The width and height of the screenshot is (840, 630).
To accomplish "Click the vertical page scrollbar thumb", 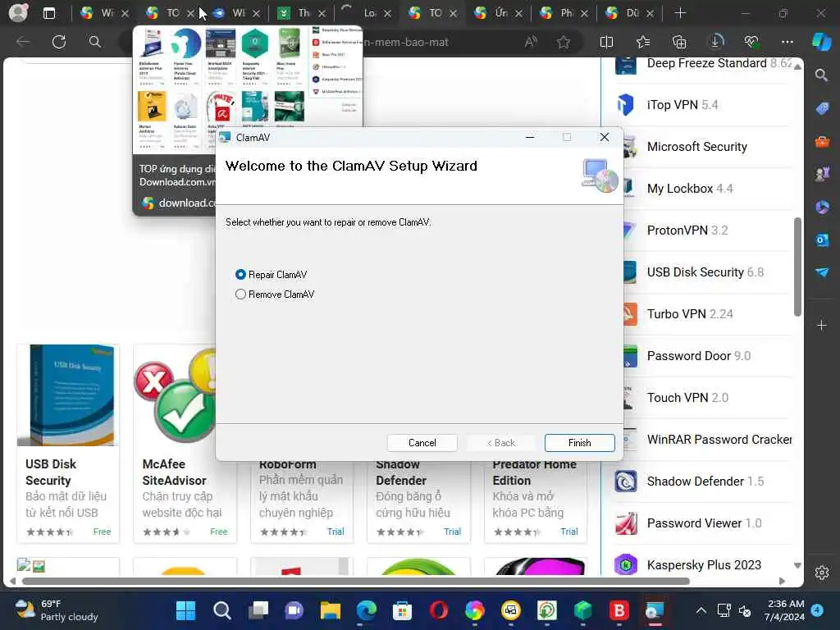I will (797, 267).
